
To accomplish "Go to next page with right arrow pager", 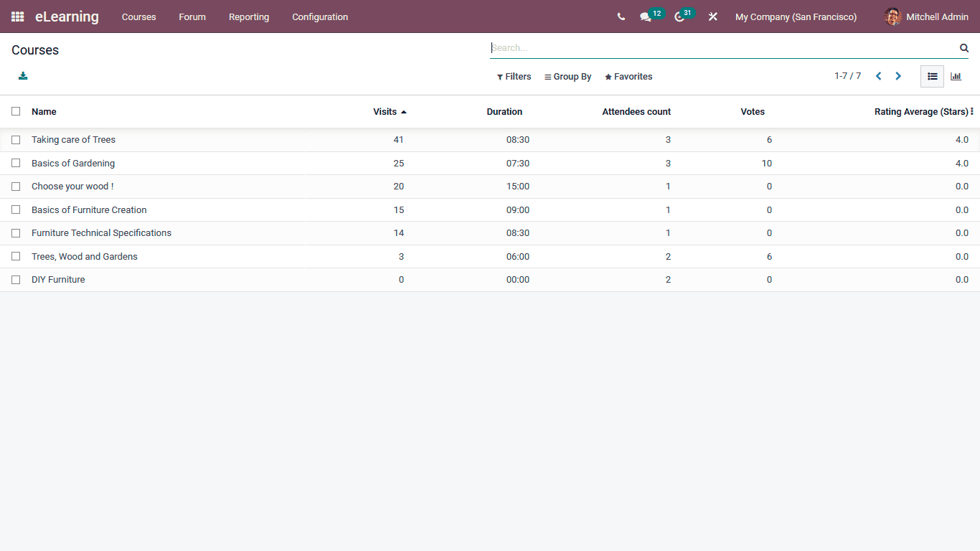I will [898, 75].
